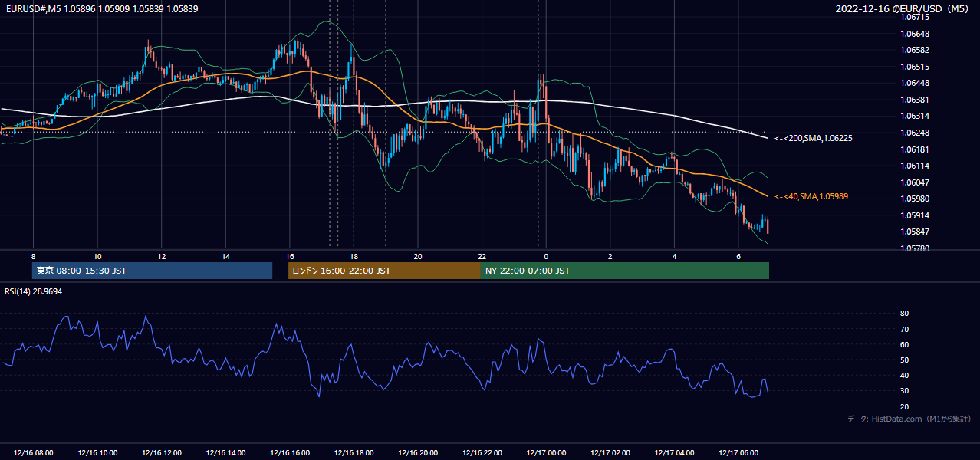Click the 40 SMA label reading 1.05989
Screen dimensions: 980x460
point(811,196)
